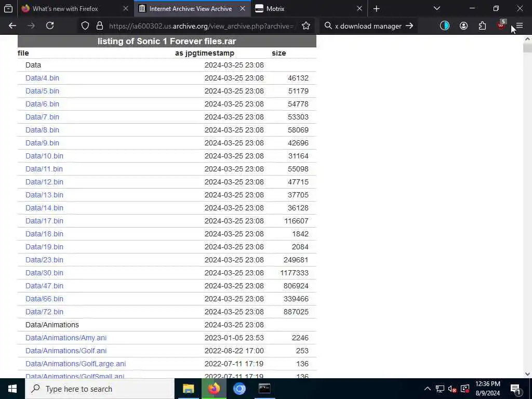This screenshot has height=399, width=532.
Task: Open a new tab with plus button
Action: click(377, 9)
